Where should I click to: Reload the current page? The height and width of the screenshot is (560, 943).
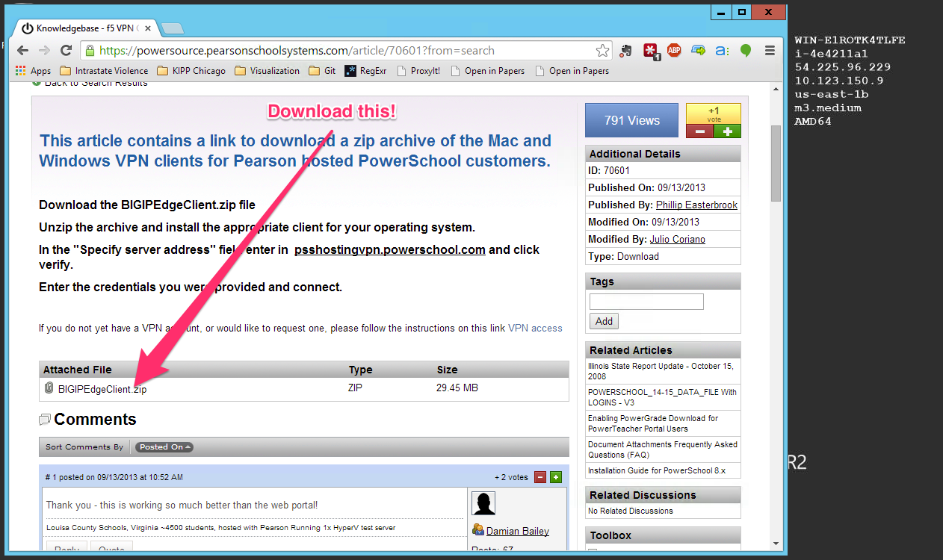[x=66, y=51]
